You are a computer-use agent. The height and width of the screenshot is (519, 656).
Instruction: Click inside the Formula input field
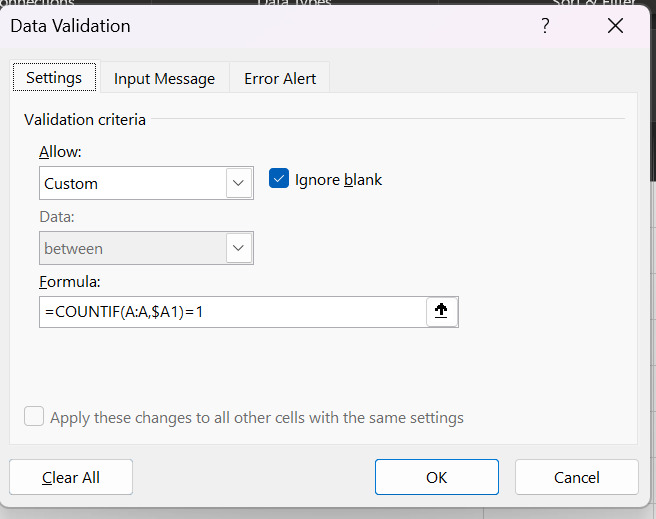pos(230,312)
